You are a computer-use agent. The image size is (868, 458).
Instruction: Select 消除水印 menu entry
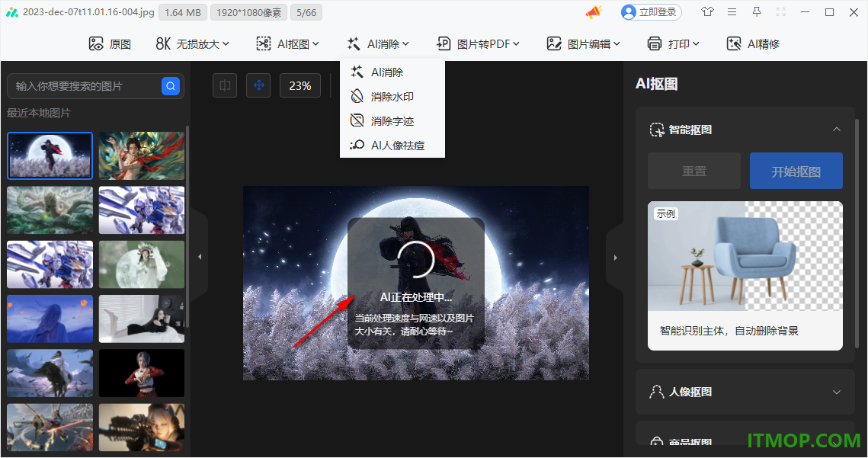[x=392, y=96]
